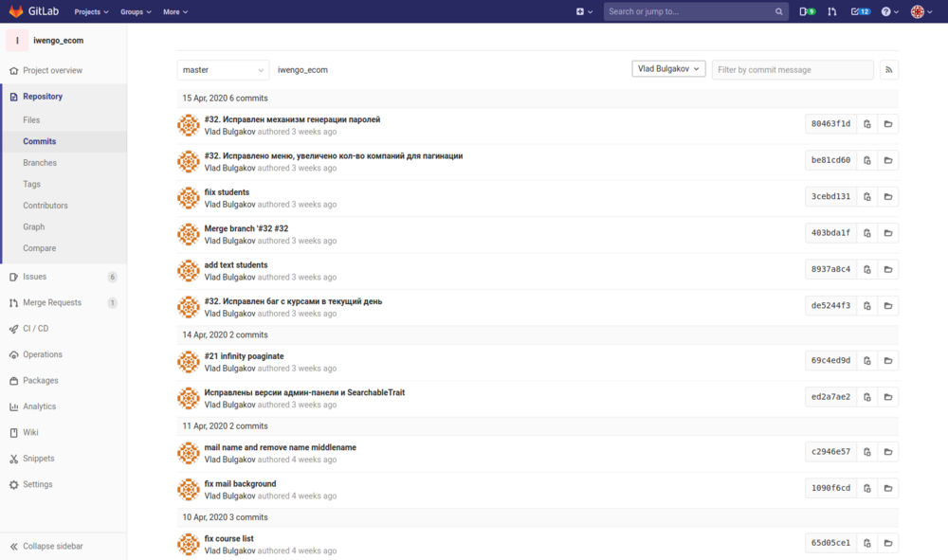Expand the Vlad Bulgakov author filter
948x560 pixels.
pos(668,69)
